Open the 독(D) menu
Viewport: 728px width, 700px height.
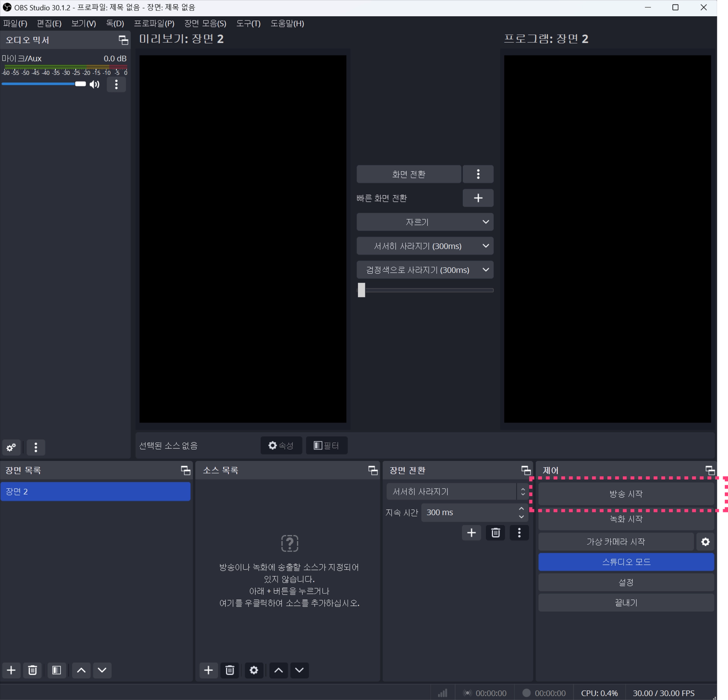pos(115,23)
